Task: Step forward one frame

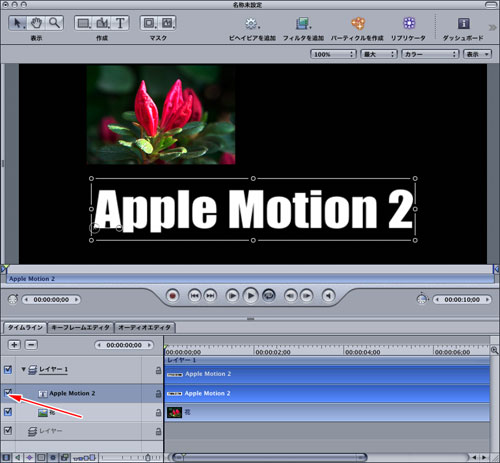Action: [x=306, y=296]
